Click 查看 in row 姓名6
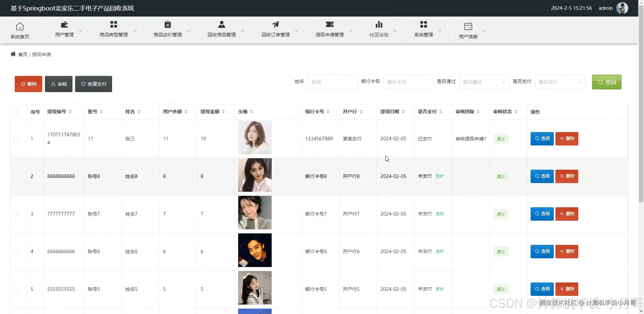The height and width of the screenshot is (314, 644). (542, 251)
